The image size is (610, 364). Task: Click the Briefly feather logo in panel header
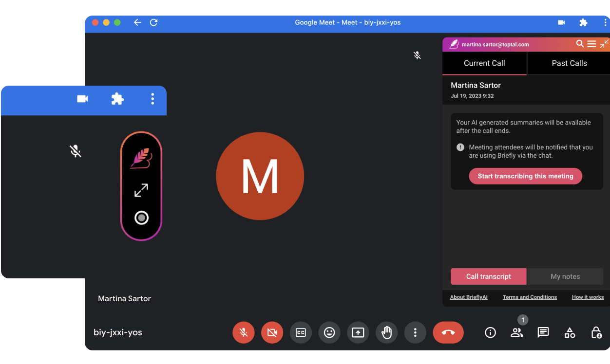coord(454,44)
